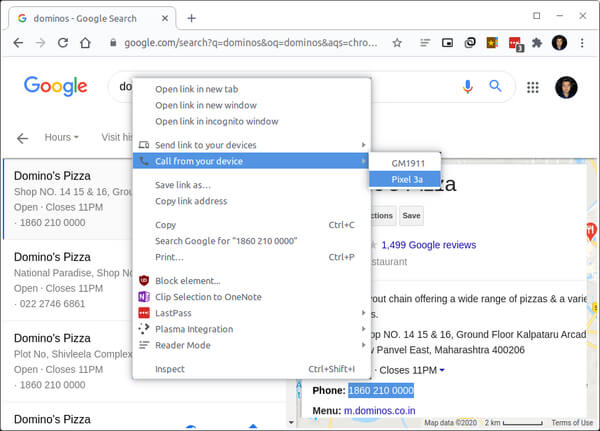This screenshot has height=431, width=600.
Task: Open the Extensions puzzle piece menu
Action: click(537, 42)
